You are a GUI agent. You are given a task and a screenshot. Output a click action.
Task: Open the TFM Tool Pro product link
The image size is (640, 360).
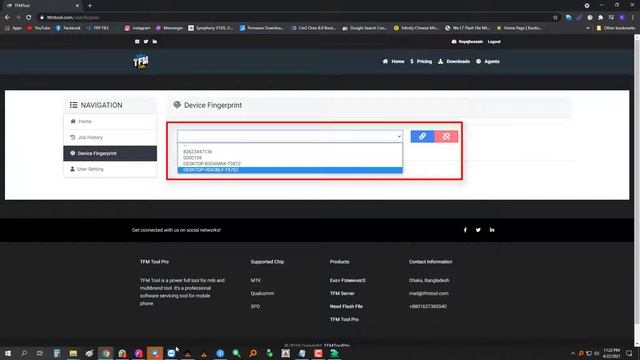[x=344, y=320]
